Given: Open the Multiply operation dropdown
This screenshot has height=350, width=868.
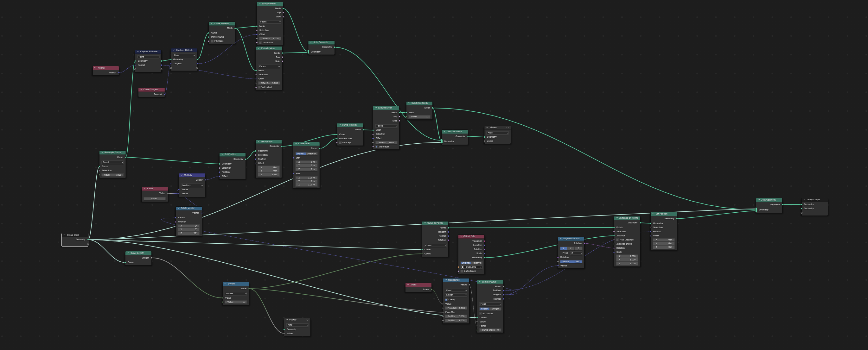Looking at the screenshot, I should click(192, 185).
